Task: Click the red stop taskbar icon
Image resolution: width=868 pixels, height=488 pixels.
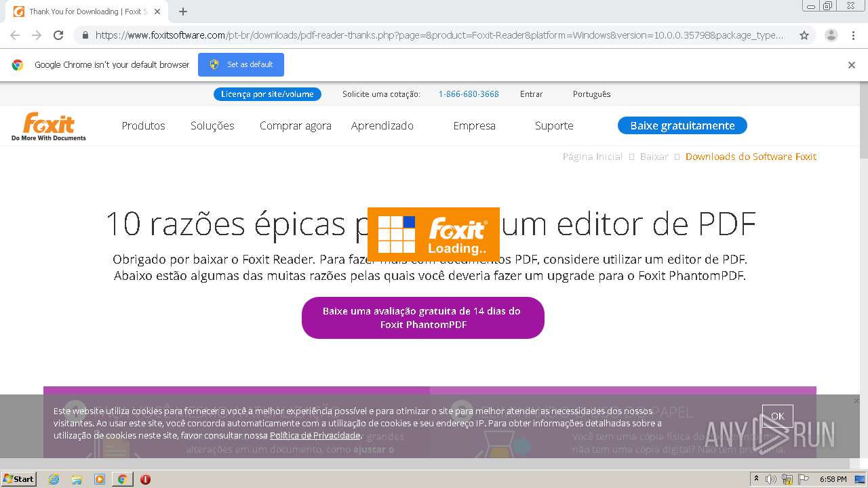Action: (145, 479)
